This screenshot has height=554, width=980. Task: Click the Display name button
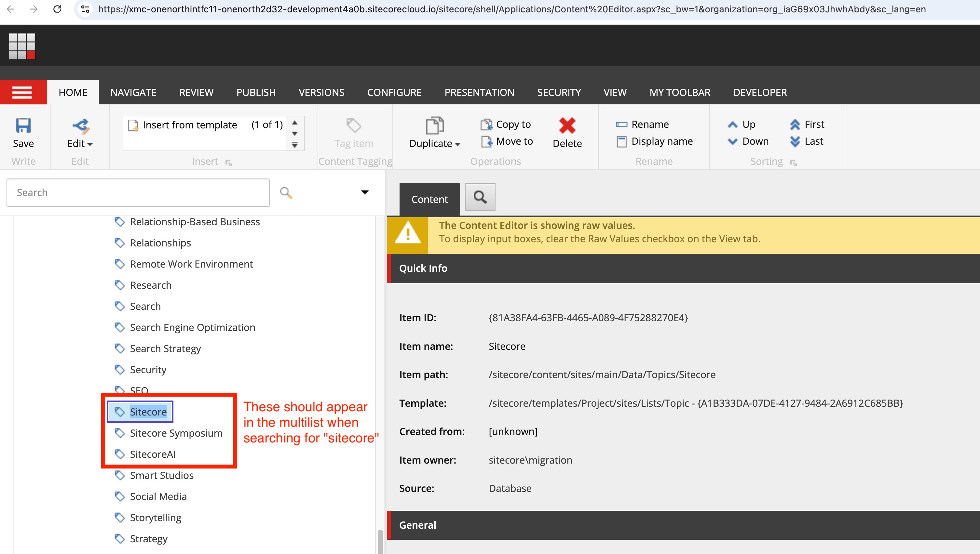[655, 141]
